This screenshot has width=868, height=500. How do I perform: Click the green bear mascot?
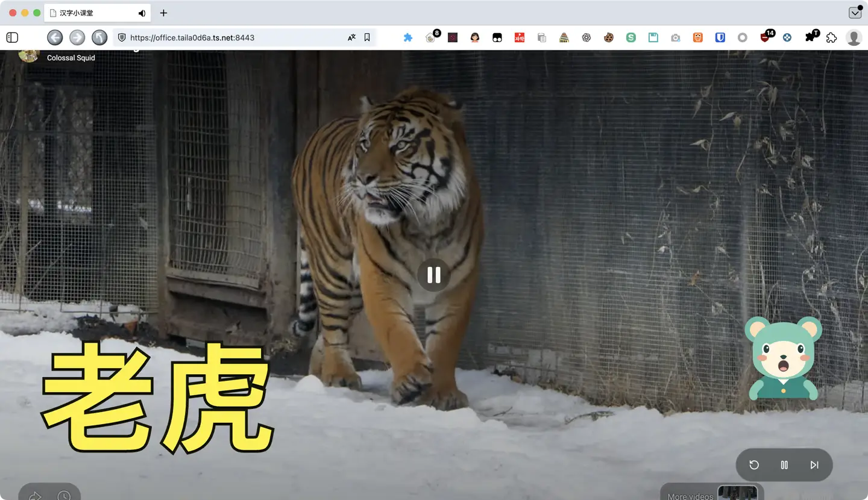point(783,358)
